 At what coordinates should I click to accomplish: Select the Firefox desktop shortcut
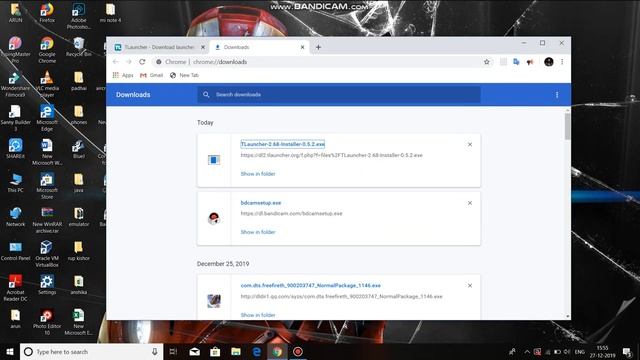point(47,13)
